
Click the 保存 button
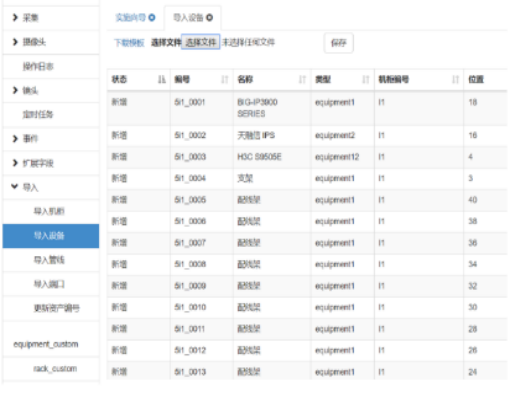[339, 43]
